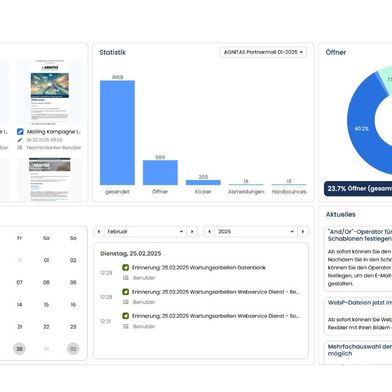Viewport: 392px width, 392px height.
Task: Click the list icon next to Testmandanten Benutzer
Action: coord(20,147)
